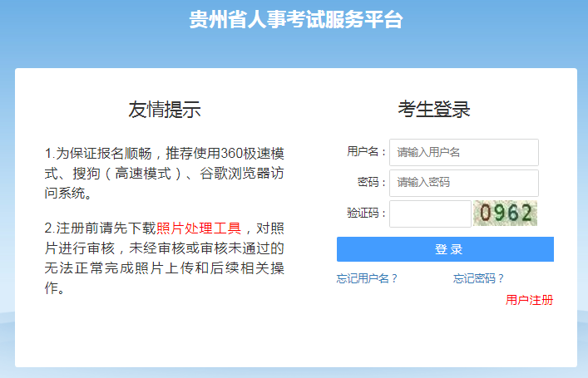
Task: Download the red 照片处理工具 link
Action: click(x=199, y=228)
